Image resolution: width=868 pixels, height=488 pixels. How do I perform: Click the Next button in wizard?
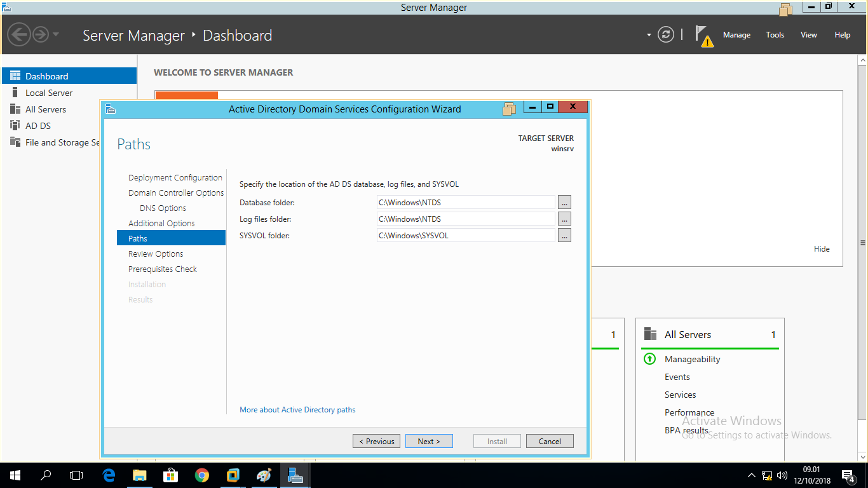[429, 441]
